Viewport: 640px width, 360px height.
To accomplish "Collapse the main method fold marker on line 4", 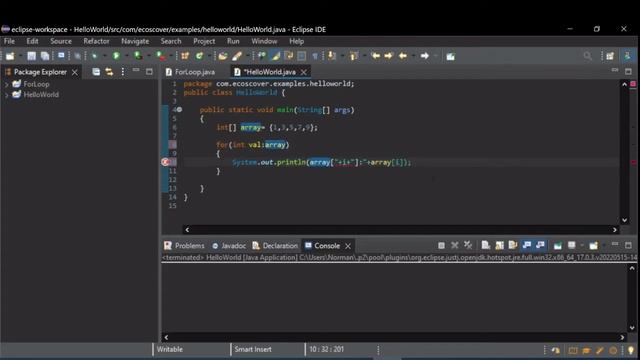I will (x=180, y=109).
